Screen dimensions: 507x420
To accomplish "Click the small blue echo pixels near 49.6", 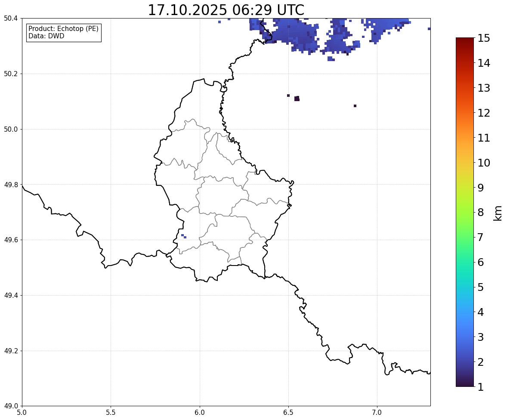I will [x=184, y=236].
